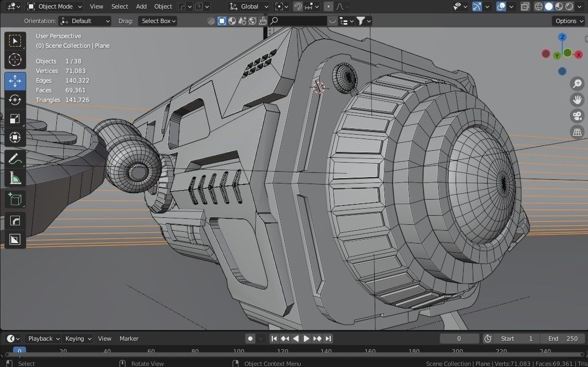Jump to previous keyframe
Screen dimensions: 588x367
tap(285, 339)
